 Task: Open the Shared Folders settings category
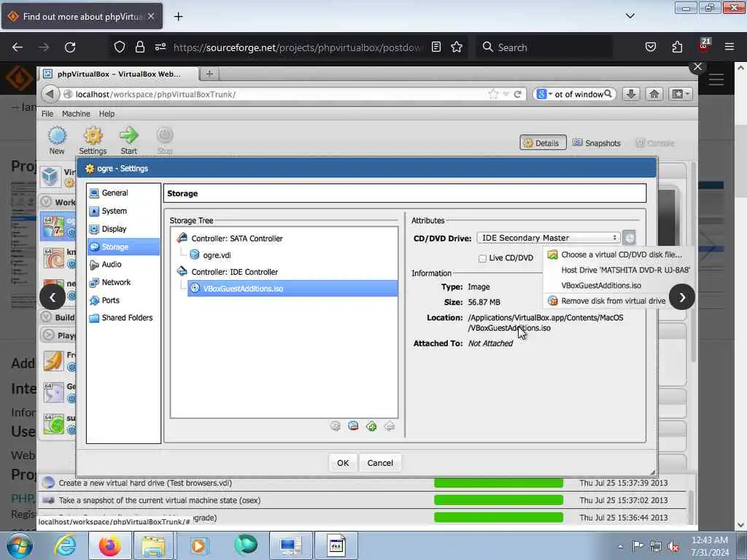123,318
